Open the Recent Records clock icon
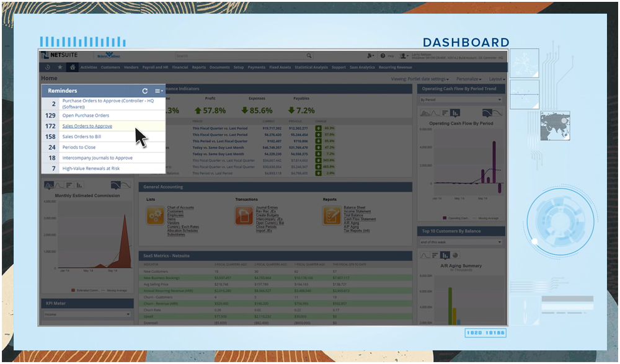 pos(48,67)
